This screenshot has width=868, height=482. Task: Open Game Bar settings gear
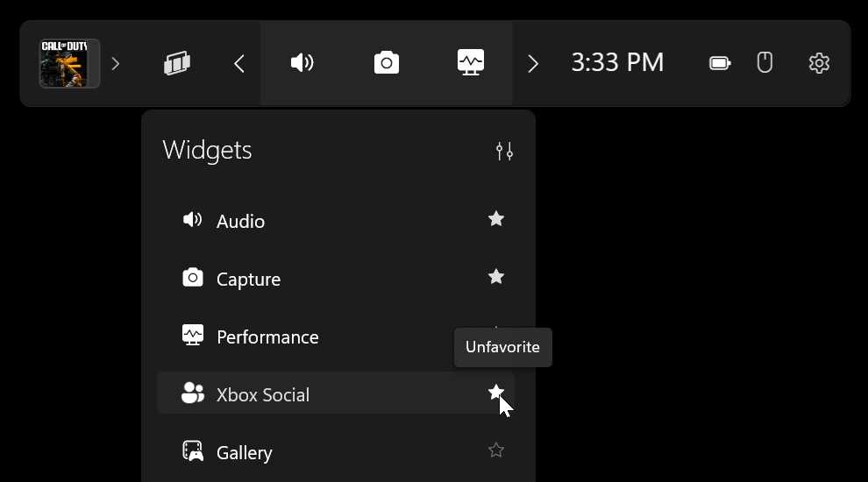click(819, 63)
